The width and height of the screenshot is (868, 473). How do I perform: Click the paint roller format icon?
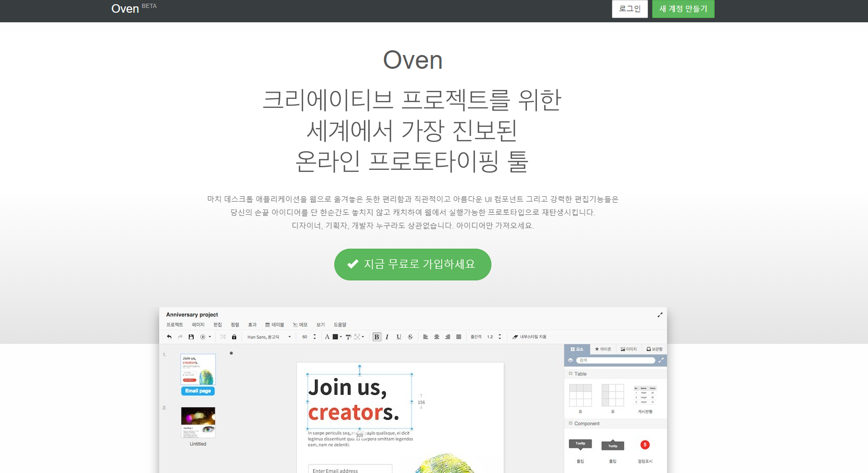[348, 337]
